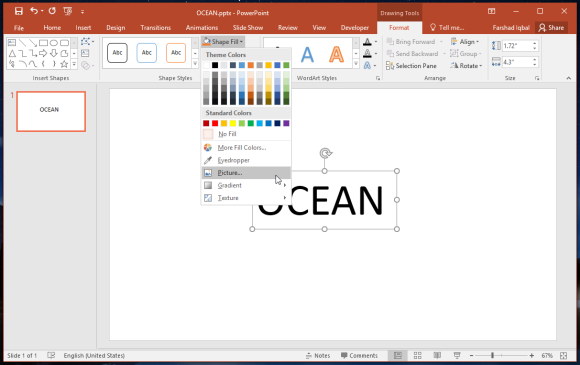Select the Oval shape in gallery
Viewport: 580px width, 365px height.
click(54, 43)
